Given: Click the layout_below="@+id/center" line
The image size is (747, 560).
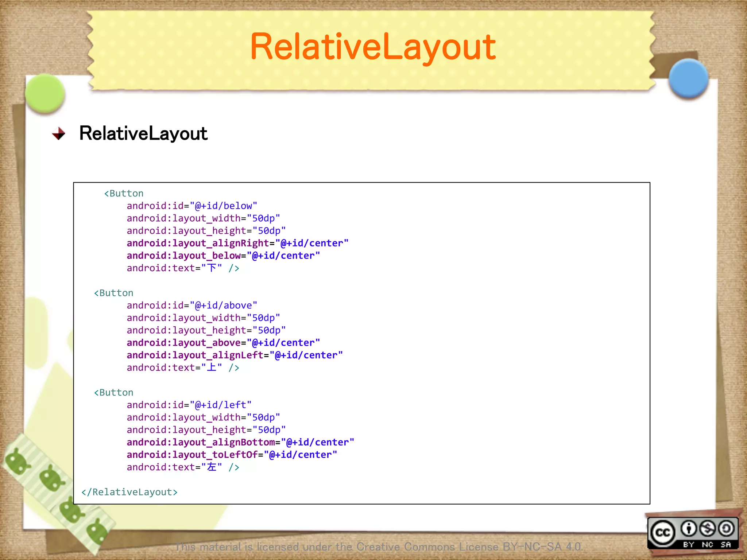Looking at the screenshot, I should [x=223, y=256].
